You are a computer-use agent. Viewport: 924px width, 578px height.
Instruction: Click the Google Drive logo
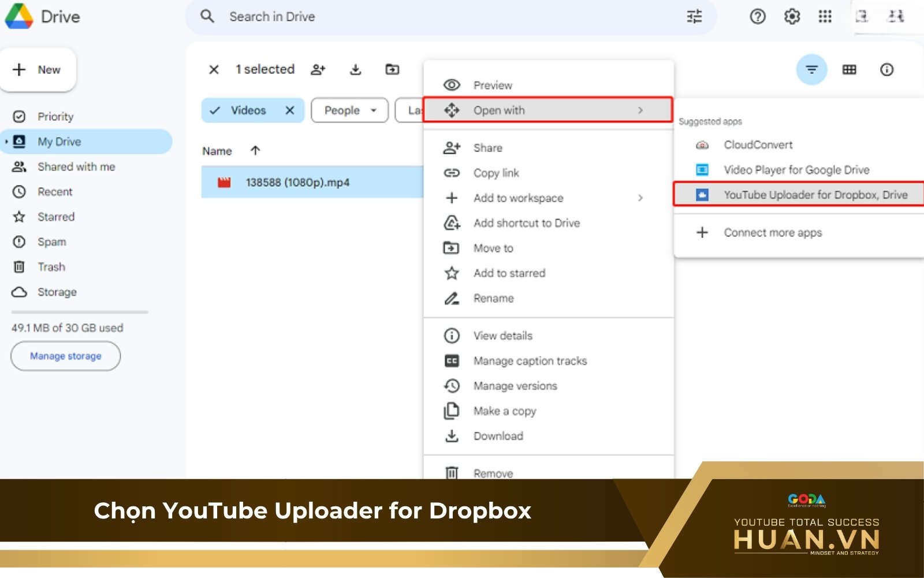coord(19,16)
